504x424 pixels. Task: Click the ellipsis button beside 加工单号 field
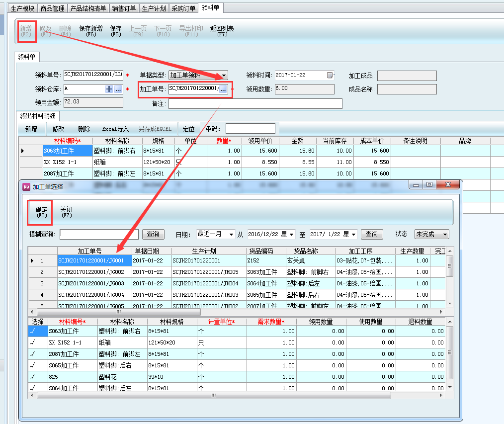(x=223, y=89)
